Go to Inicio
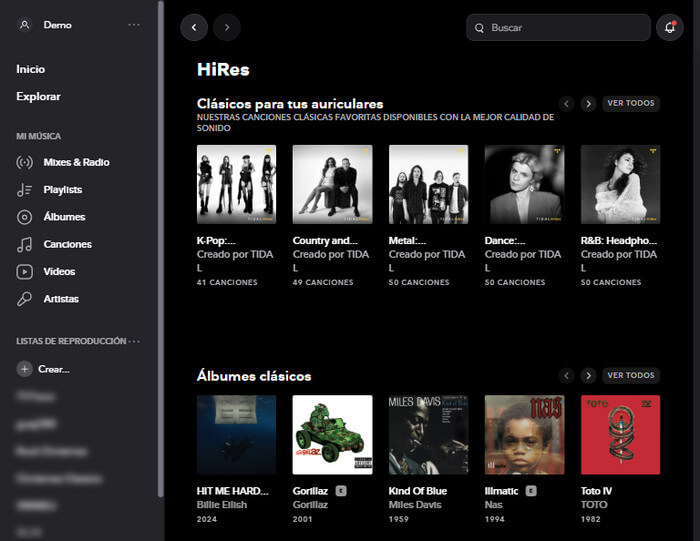This screenshot has height=541, width=700. click(x=30, y=69)
